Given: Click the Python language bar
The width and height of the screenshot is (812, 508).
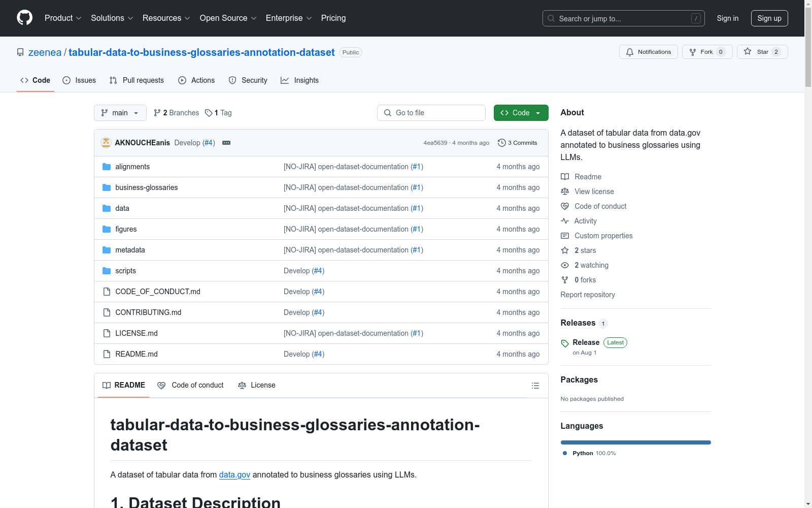Looking at the screenshot, I should pyautogui.click(x=636, y=442).
